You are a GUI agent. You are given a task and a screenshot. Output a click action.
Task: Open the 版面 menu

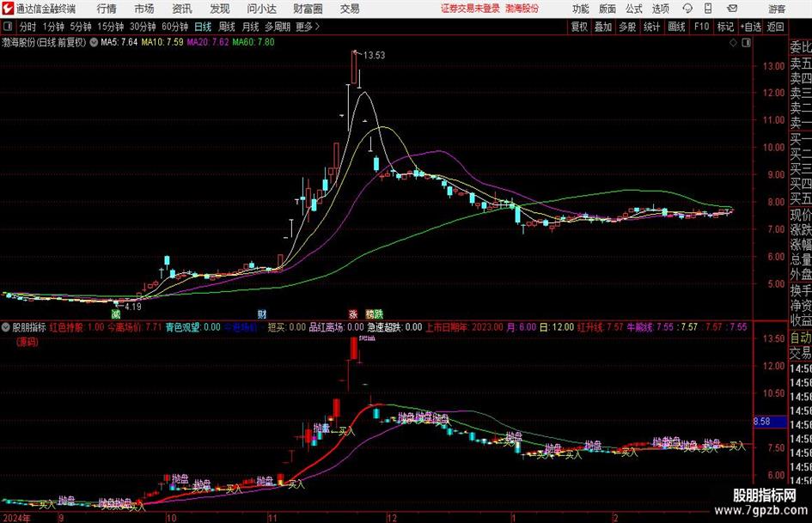click(607, 9)
